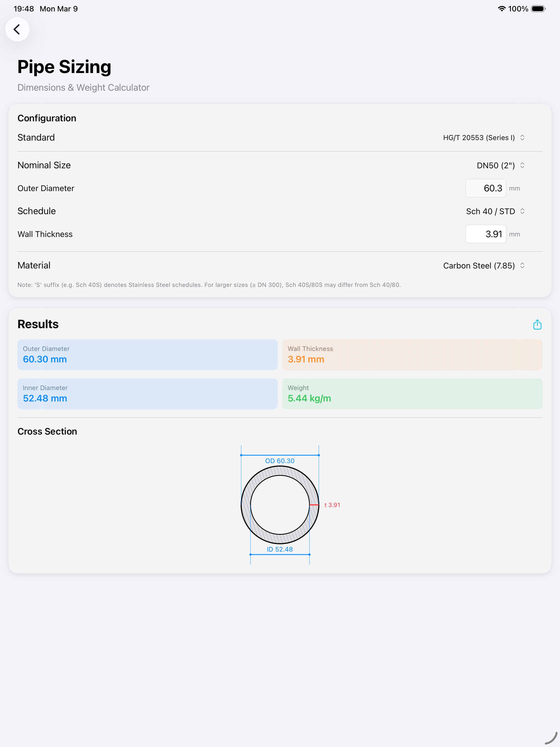Tap the Wall Thickness 3.91 mm result card
Image resolution: width=560 pixels, height=747 pixels.
(x=412, y=354)
